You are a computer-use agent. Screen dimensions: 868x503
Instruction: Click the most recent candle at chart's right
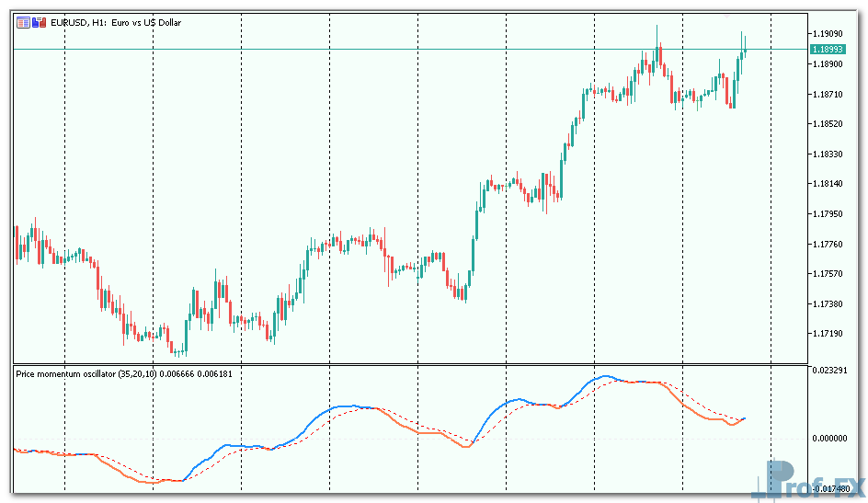coord(744,46)
